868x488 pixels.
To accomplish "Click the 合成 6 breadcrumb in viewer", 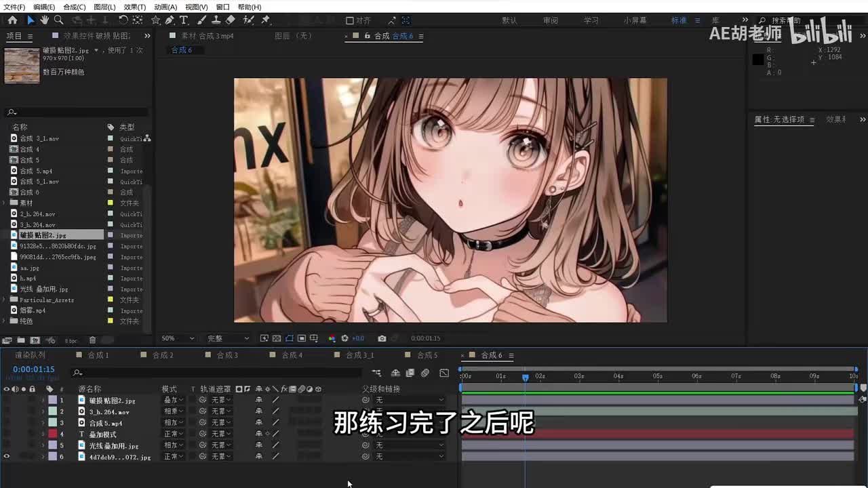I will 181,50.
